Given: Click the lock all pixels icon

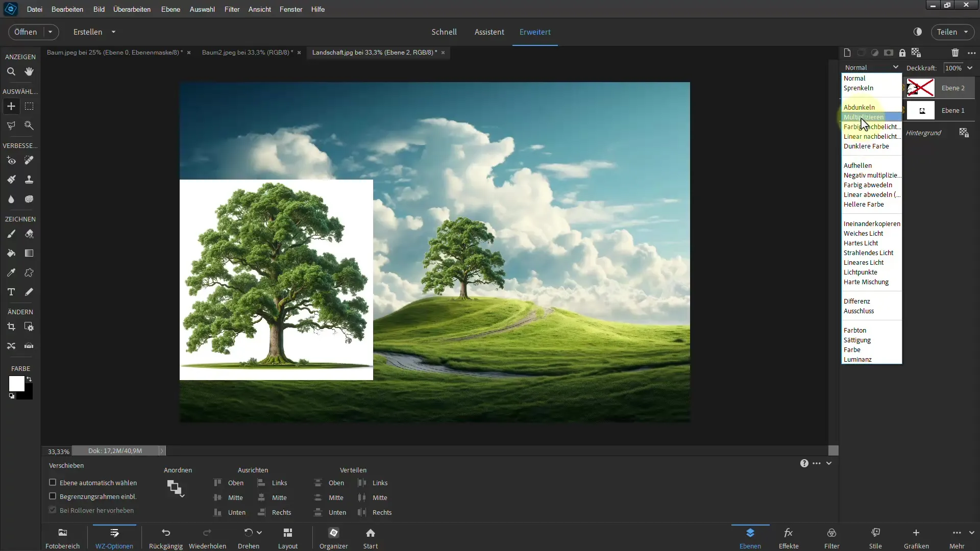Looking at the screenshot, I should click(902, 53).
